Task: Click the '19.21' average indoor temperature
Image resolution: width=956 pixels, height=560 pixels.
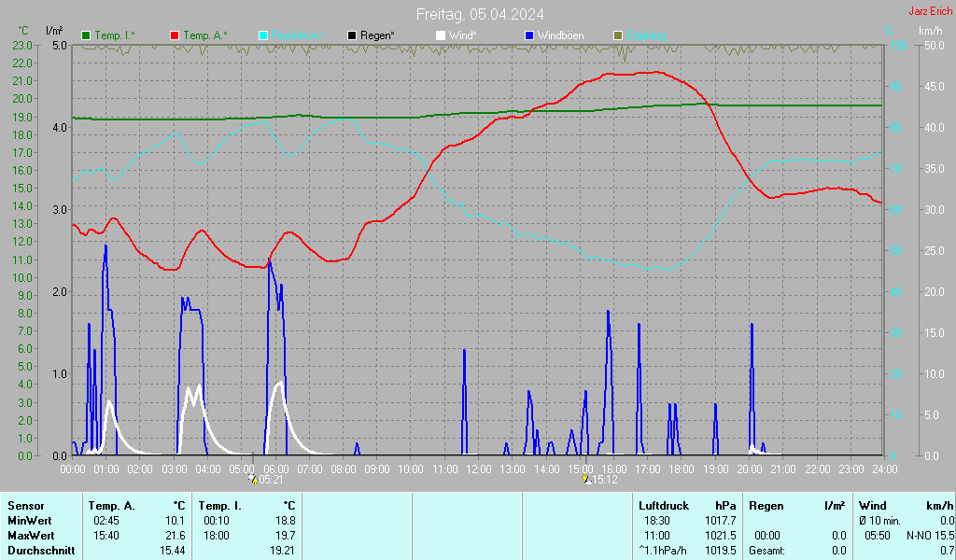Action: click(283, 551)
